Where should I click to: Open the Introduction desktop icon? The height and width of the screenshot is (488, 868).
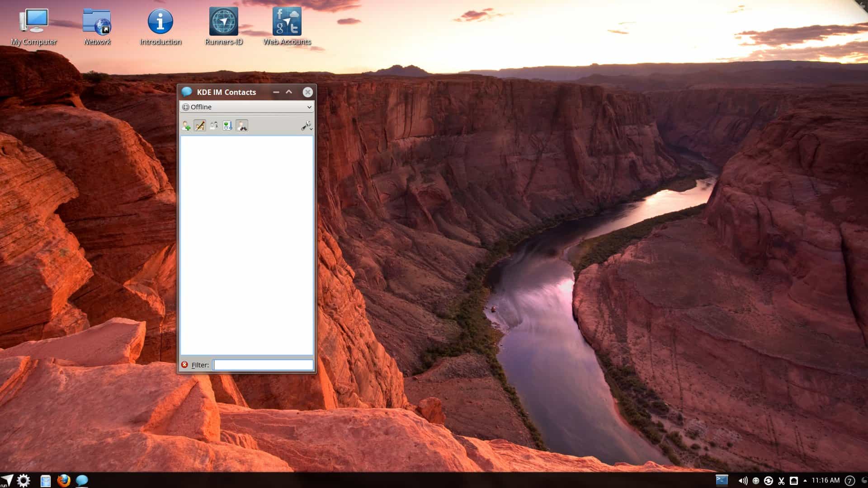coord(160,27)
